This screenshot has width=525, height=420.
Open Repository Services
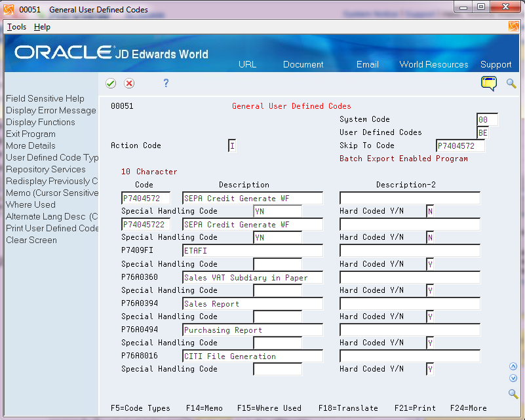point(46,169)
